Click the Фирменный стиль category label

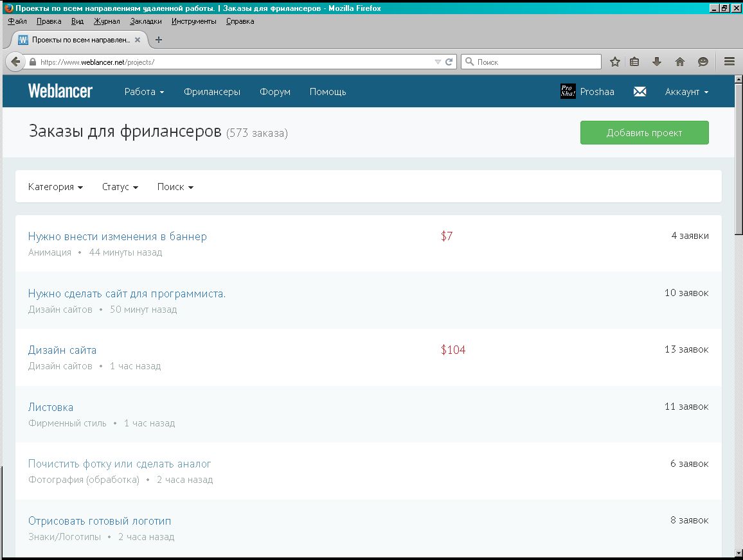coord(67,423)
